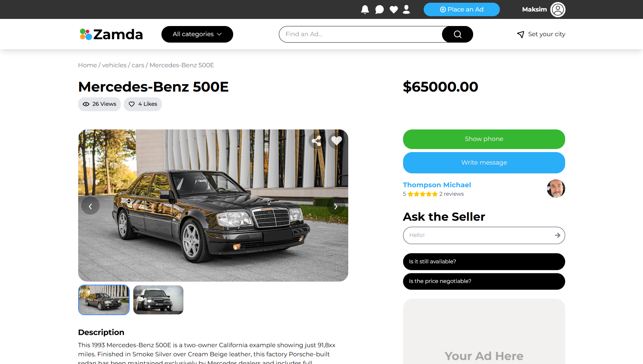Toggle the 4 Likes button
Screen dimensions: 643x364
(x=143, y=104)
